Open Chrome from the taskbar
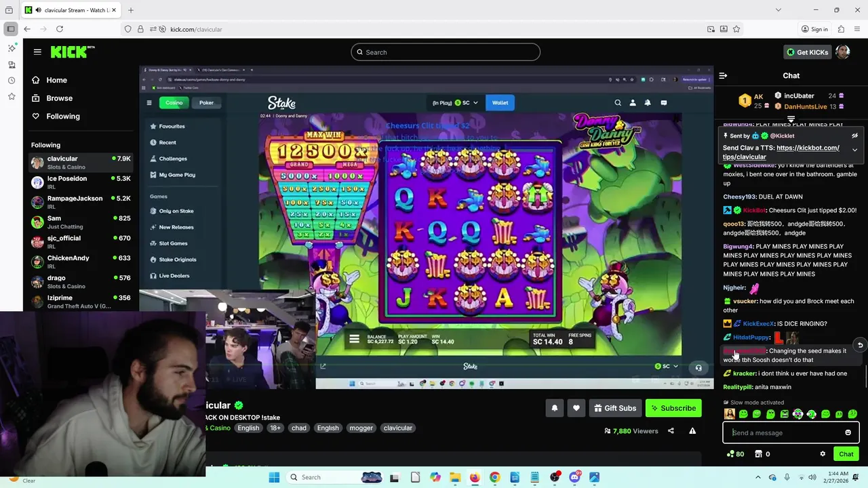 (494, 477)
